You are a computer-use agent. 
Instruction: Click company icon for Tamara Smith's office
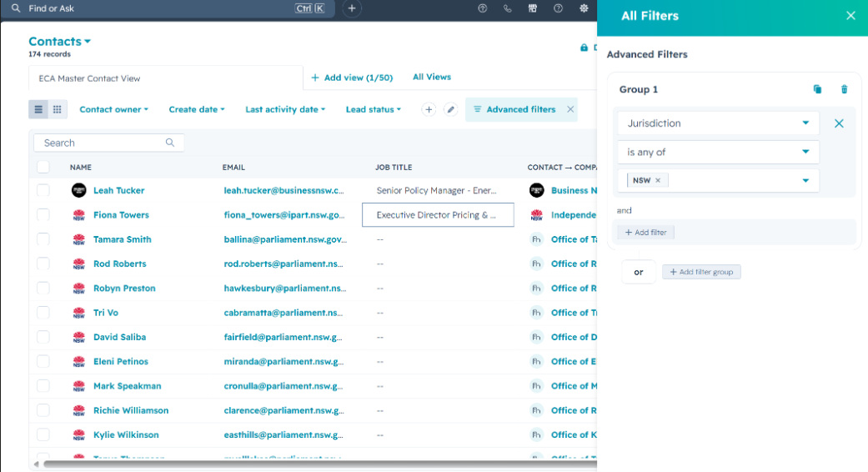click(536, 239)
